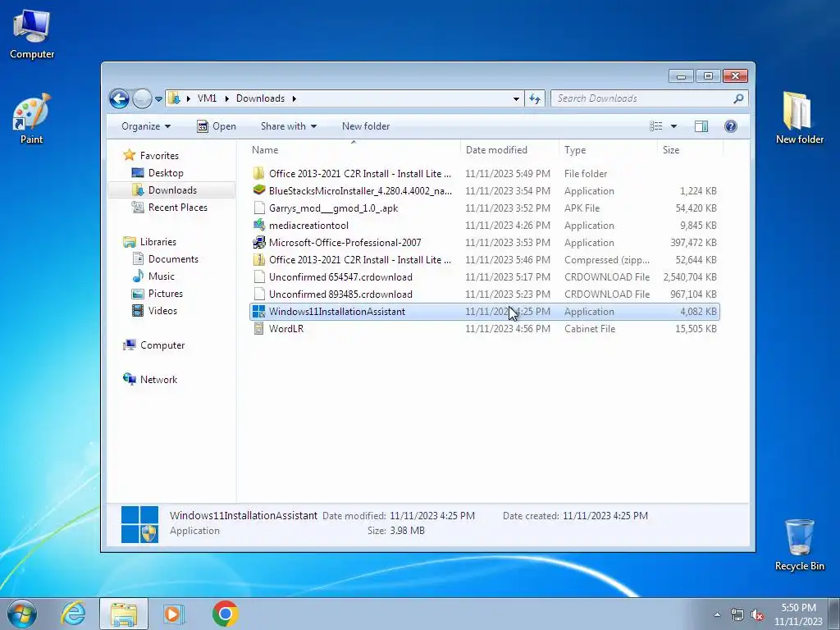
Task: Click the Forward navigation arrow
Action: pyautogui.click(x=142, y=98)
